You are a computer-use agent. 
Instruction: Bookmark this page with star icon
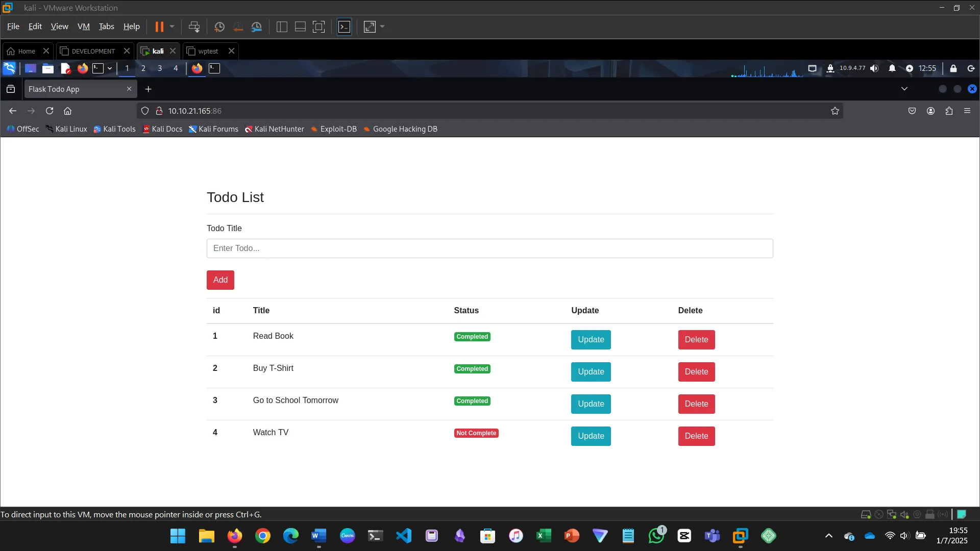point(835,111)
